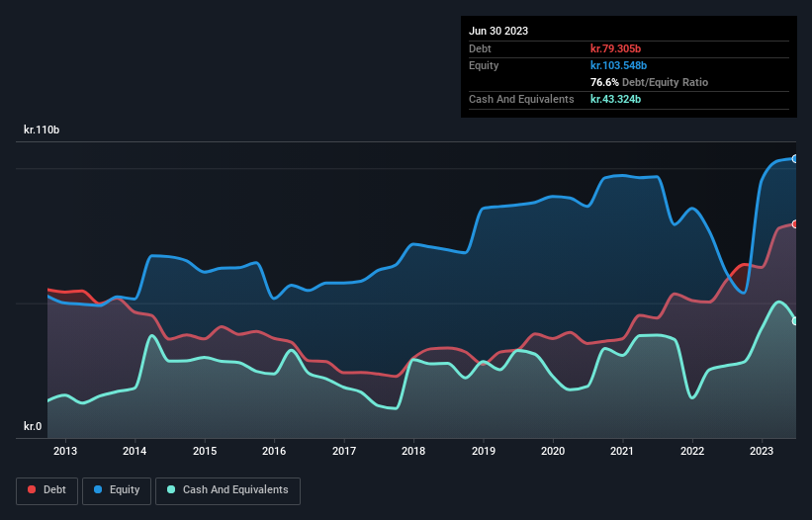
Task: Click the 2018 x-axis label
Action: click(413, 451)
